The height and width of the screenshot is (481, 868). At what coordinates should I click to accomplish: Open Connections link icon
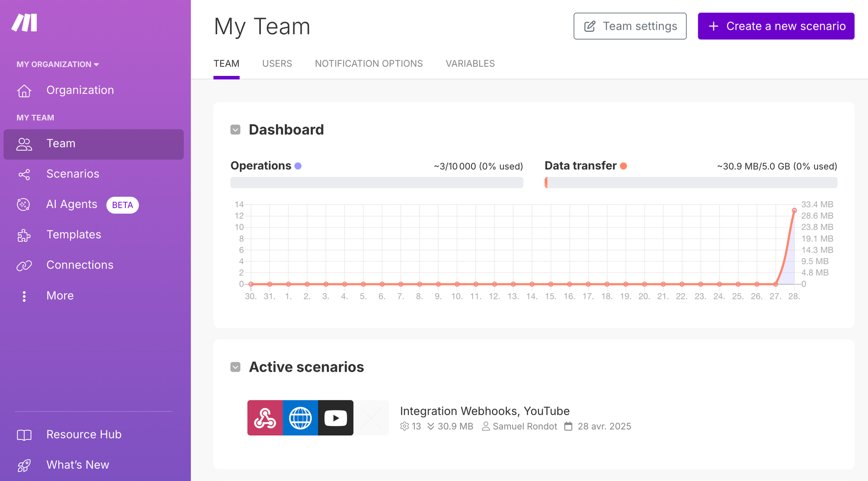pos(24,265)
